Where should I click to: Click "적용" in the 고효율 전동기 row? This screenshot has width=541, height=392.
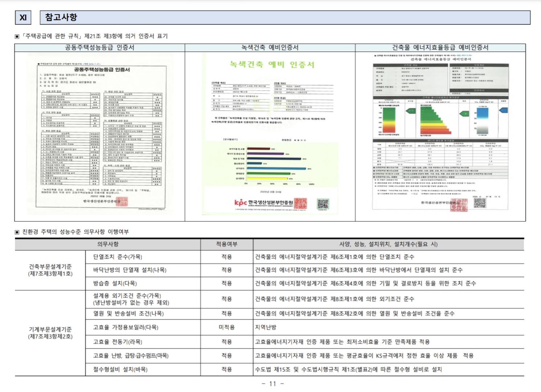pyautogui.click(x=227, y=342)
